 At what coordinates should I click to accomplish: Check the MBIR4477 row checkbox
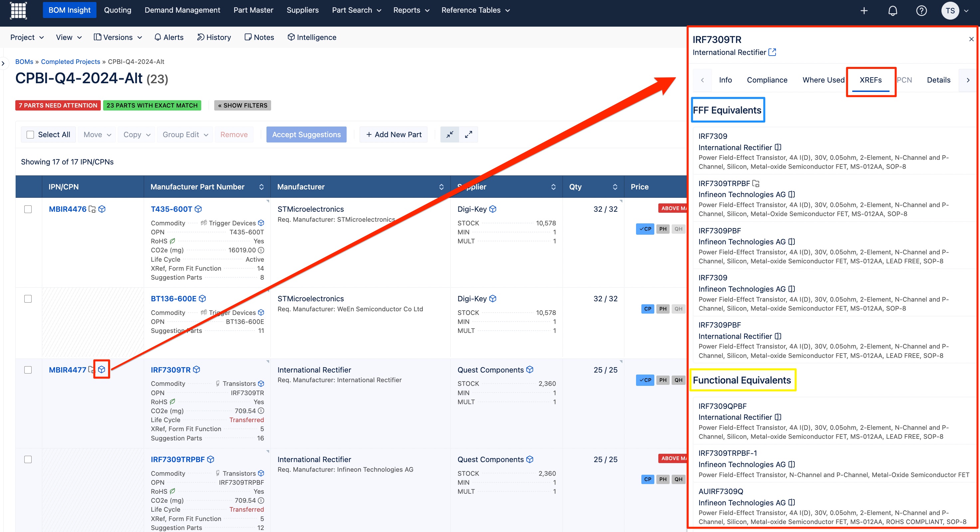28,370
